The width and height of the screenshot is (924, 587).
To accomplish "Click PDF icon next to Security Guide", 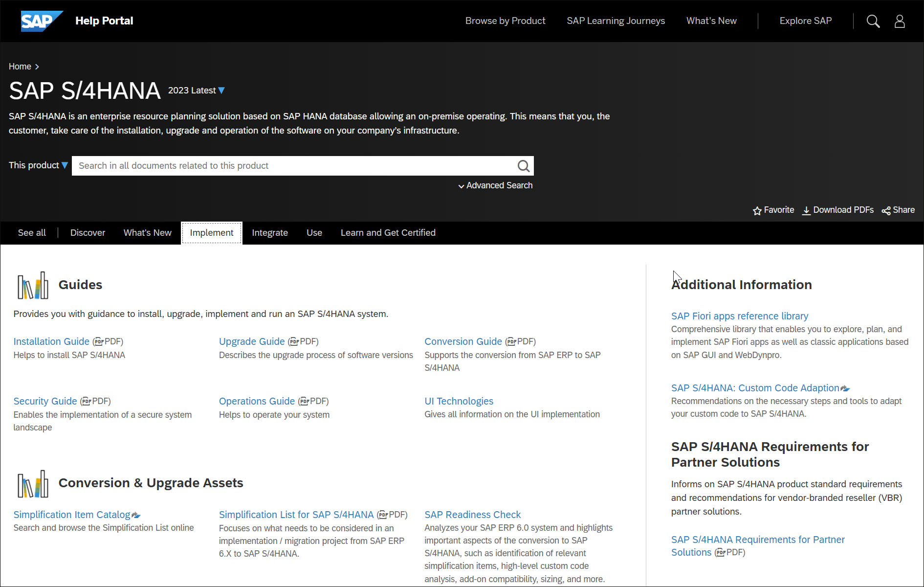I will tap(87, 401).
